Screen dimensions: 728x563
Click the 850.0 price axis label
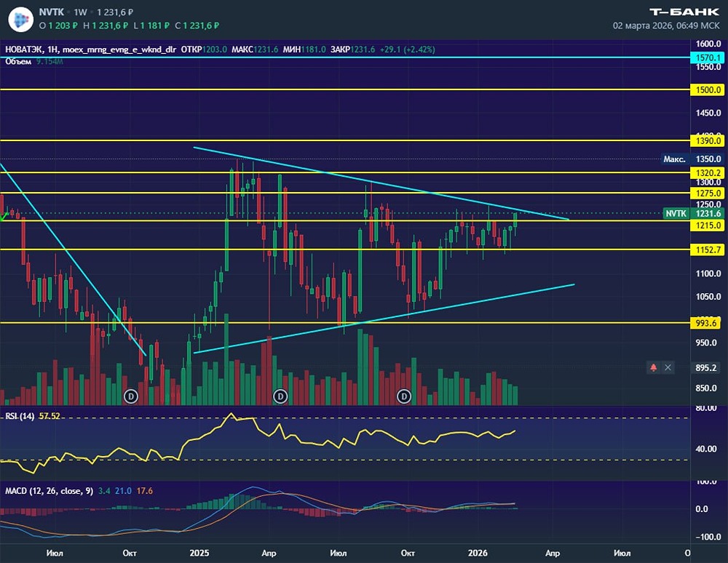click(706, 388)
